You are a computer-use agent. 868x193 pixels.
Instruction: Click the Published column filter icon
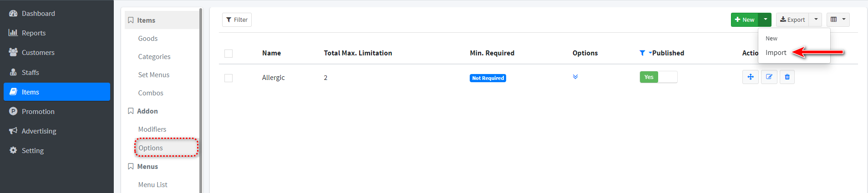pyautogui.click(x=642, y=53)
